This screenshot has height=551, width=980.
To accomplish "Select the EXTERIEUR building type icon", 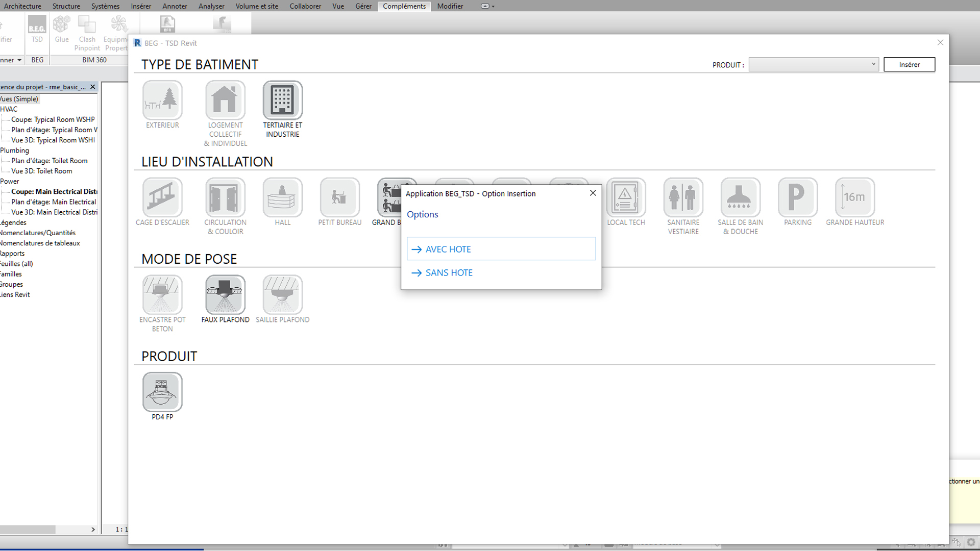I will tap(162, 100).
